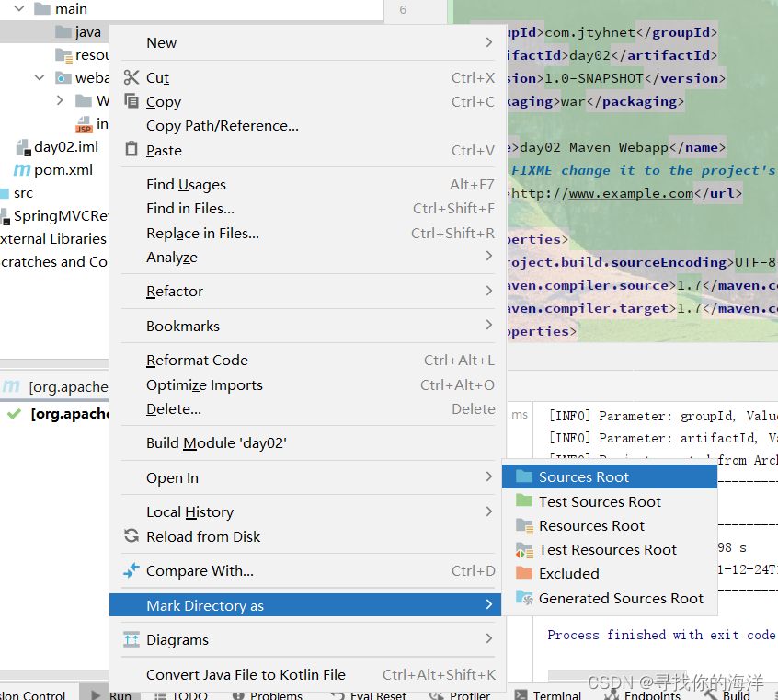Screen dimensions: 778x700
Task: Click the main folder icon
Action: click(42, 8)
